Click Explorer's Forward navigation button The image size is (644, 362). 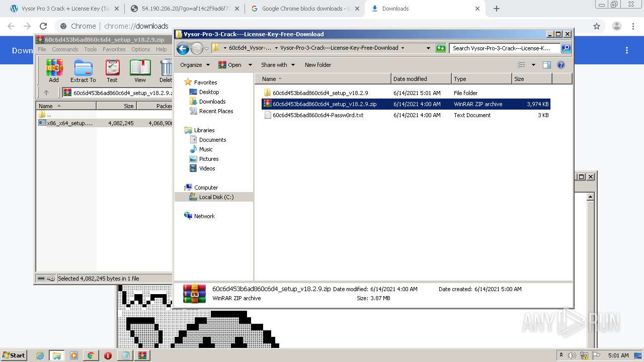point(197,48)
